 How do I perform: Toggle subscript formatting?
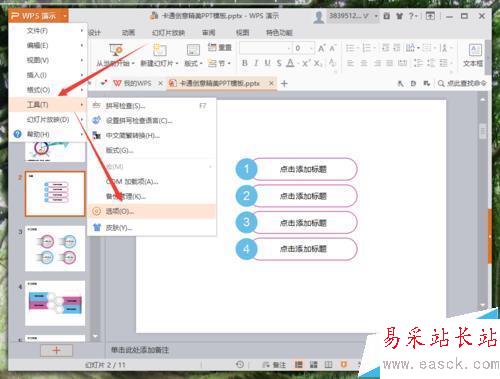(318, 63)
